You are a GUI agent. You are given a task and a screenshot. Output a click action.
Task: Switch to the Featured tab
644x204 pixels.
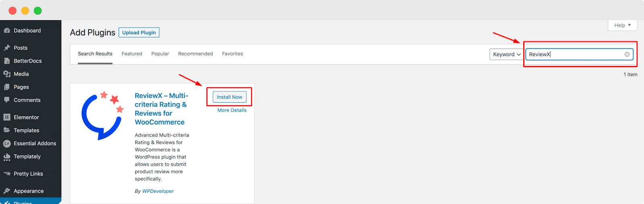pyautogui.click(x=132, y=54)
